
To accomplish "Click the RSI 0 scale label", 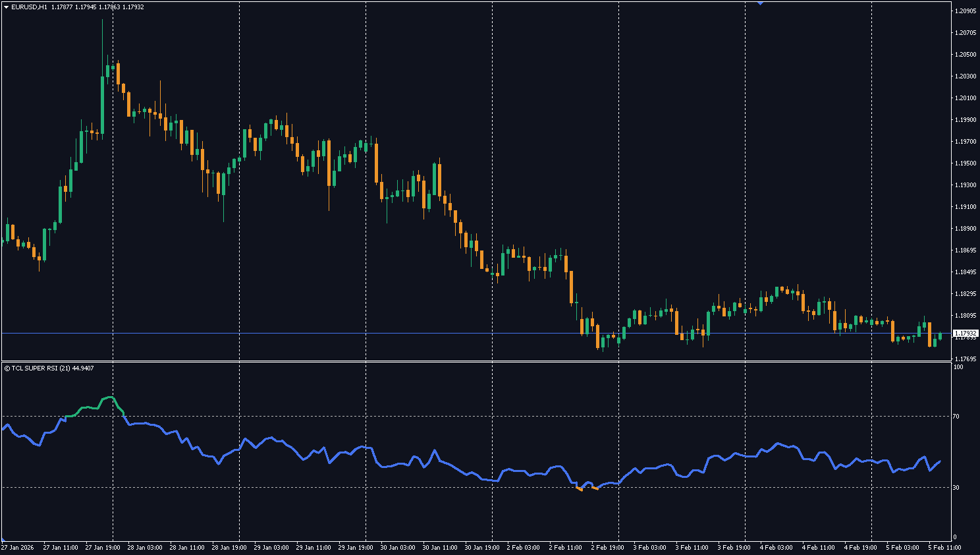I will (956, 537).
